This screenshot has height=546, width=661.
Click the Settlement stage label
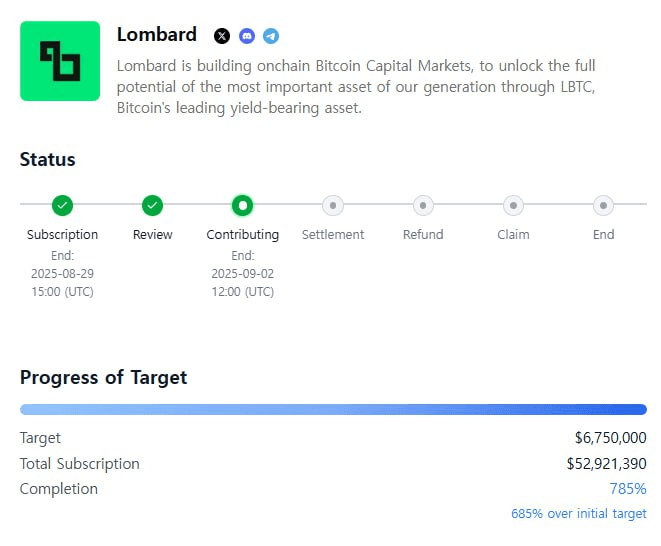[x=333, y=234]
